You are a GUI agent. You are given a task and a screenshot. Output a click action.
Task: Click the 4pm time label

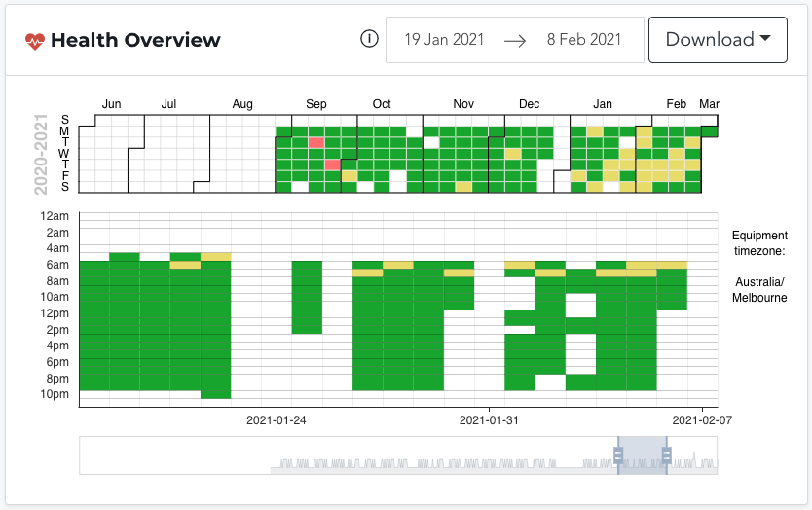[57, 346]
